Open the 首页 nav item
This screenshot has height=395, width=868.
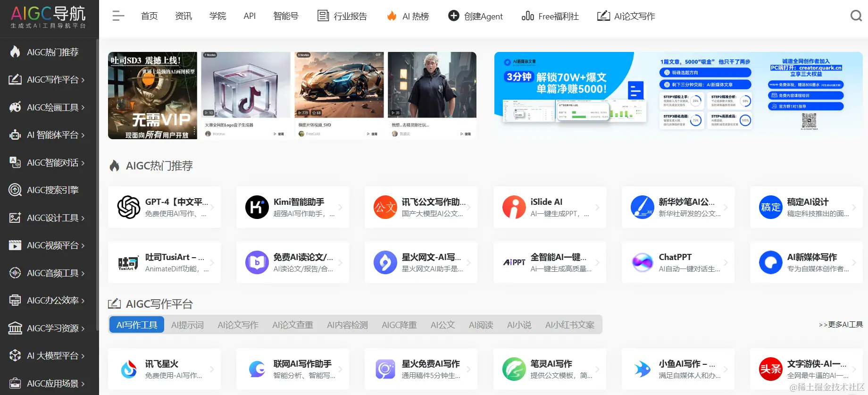pos(149,16)
